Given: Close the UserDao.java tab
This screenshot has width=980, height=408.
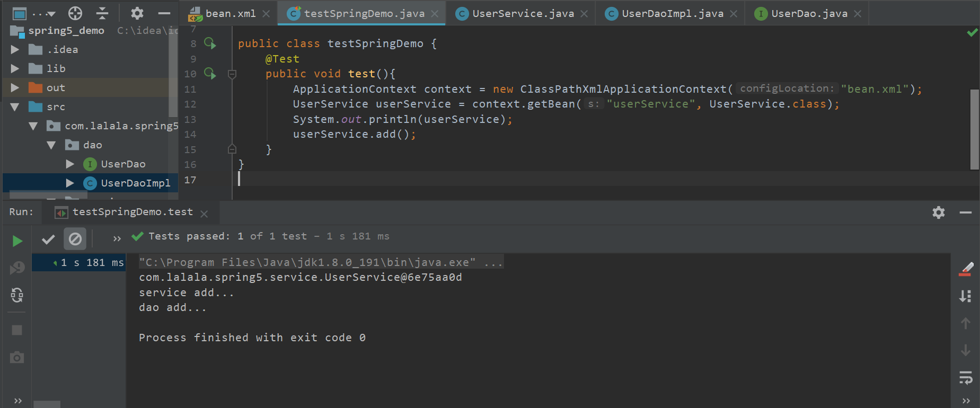Looking at the screenshot, I should click(x=858, y=14).
